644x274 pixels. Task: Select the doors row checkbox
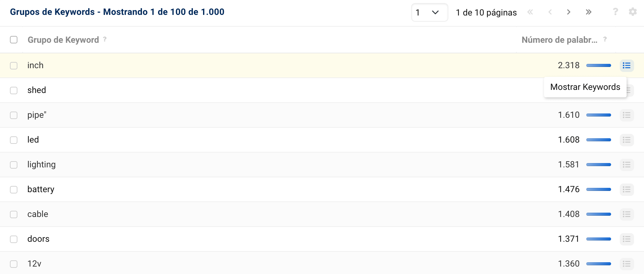pyautogui.click(x=14, y=239)
